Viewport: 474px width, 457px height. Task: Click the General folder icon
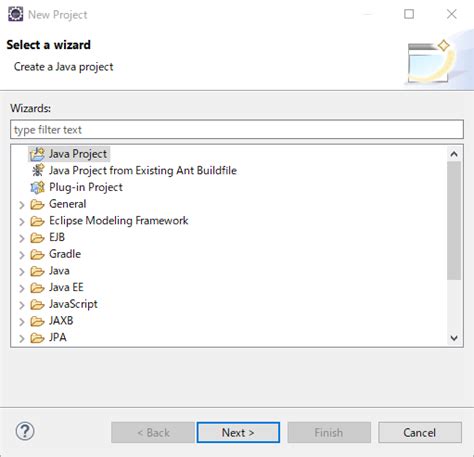tap(37, 204)
